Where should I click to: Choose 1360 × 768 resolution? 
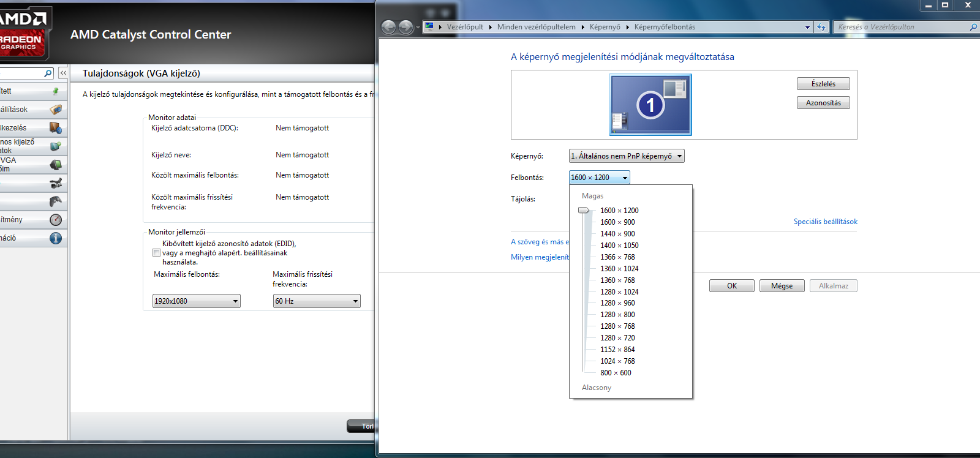click(617, 280)
